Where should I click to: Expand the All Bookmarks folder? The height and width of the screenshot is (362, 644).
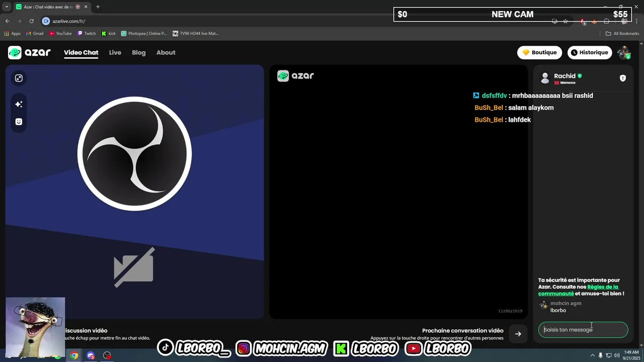(x=622, y=34)
